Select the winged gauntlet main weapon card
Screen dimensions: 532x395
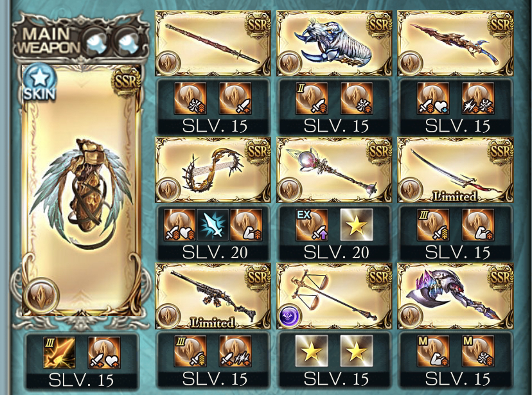(x=82, y=190)
